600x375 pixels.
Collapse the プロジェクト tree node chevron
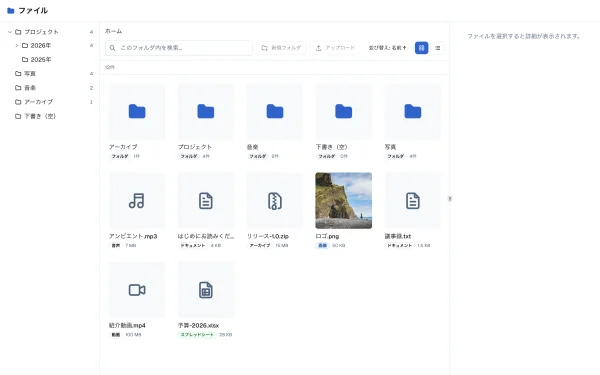(10, 32)
